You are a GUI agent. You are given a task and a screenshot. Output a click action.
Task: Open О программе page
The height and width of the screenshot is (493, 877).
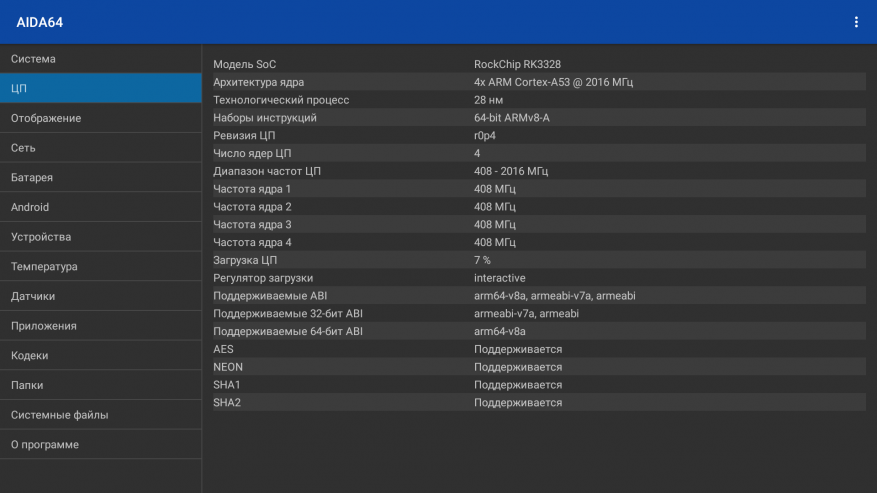[x=100, y=444]
